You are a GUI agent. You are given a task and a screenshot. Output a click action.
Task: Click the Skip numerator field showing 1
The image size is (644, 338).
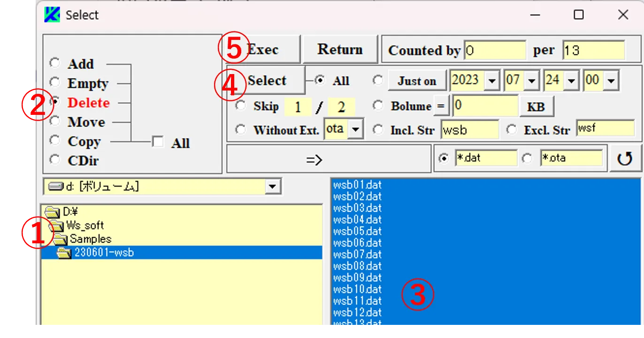[298, 107]
